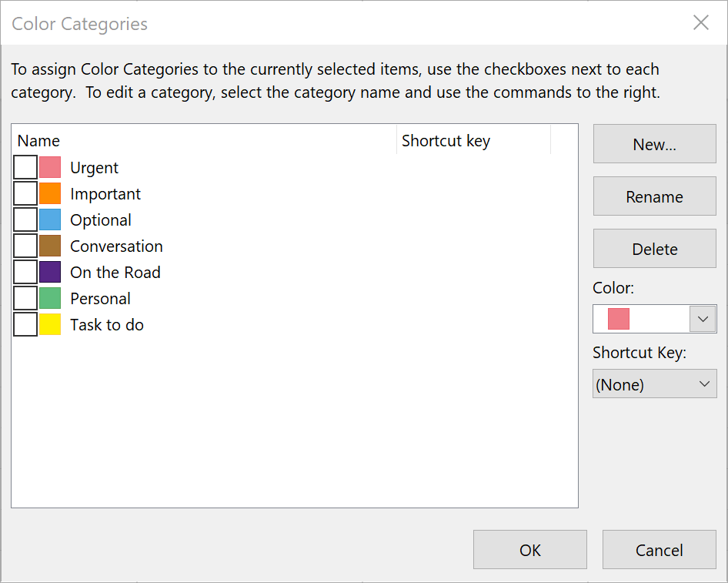The width and height of the screenshot is (728, 583).
Task: Click the brown Conversation color square
Action: pos(50,246)
